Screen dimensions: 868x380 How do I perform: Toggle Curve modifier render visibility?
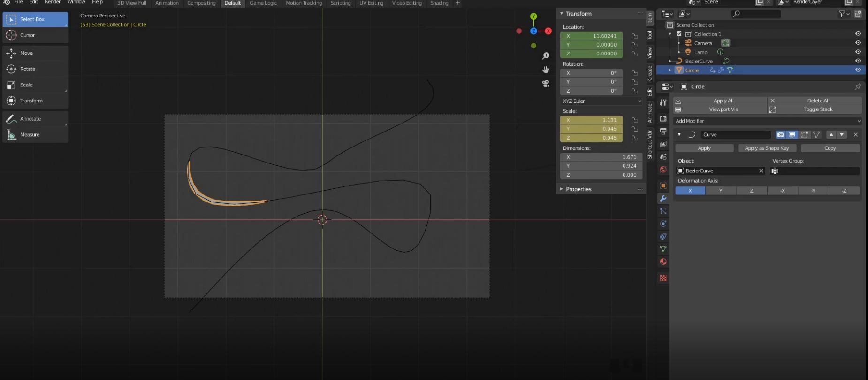(780, 135)
